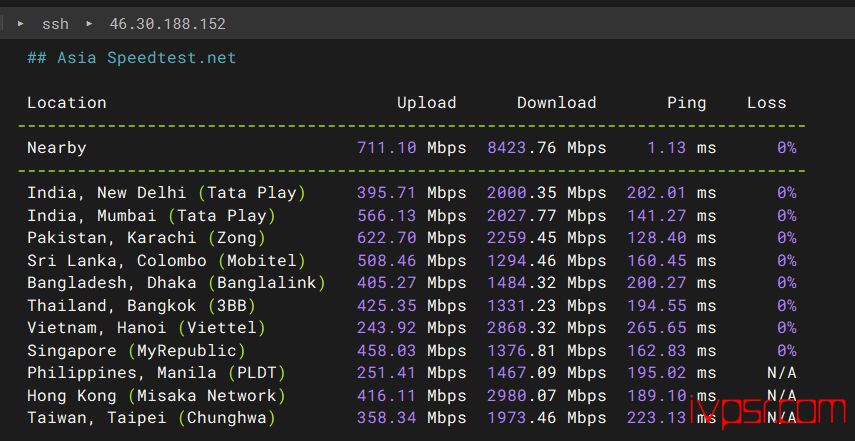Select the ssh breadcrumb item
Viewport: 855px width, 441px height.
tap(55, 24)
